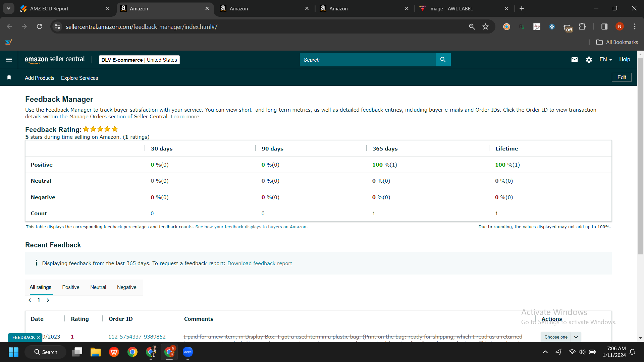Open the Extensions puzzle icon

pos(582,26)
